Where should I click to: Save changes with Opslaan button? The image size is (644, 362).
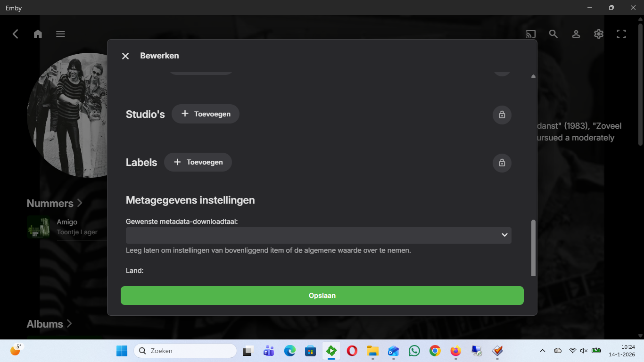(x=322, y=296)
